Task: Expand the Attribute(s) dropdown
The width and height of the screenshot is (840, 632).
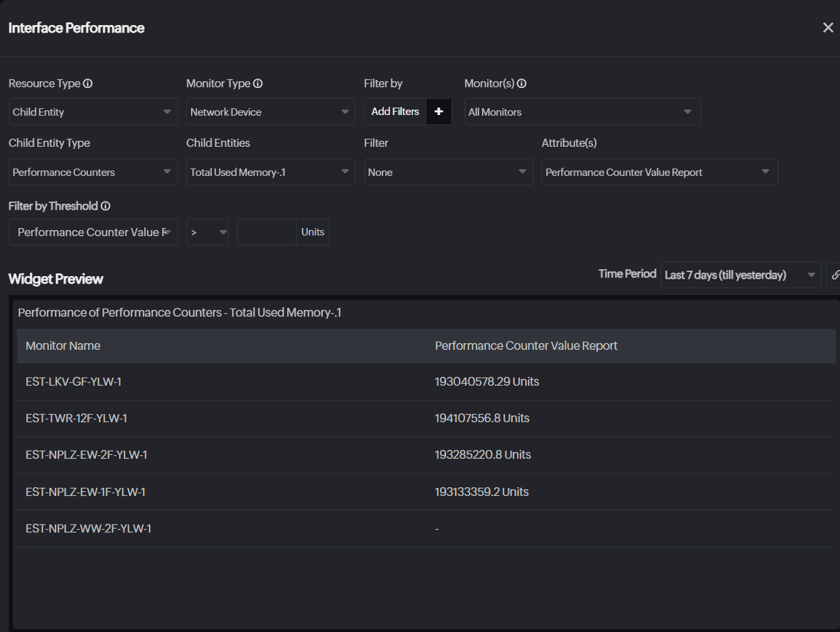Action: point(659,173)
